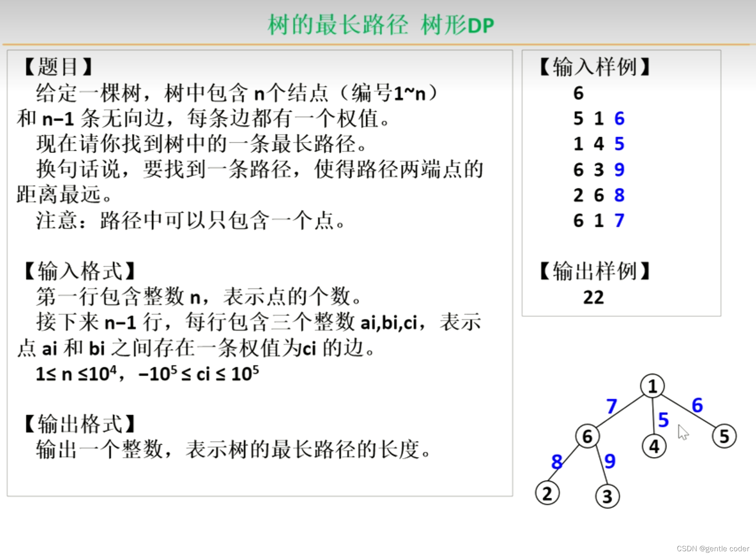Click tree node 4 circle
756x557 pixels.
pyautogui.click(x=654, y=446)
